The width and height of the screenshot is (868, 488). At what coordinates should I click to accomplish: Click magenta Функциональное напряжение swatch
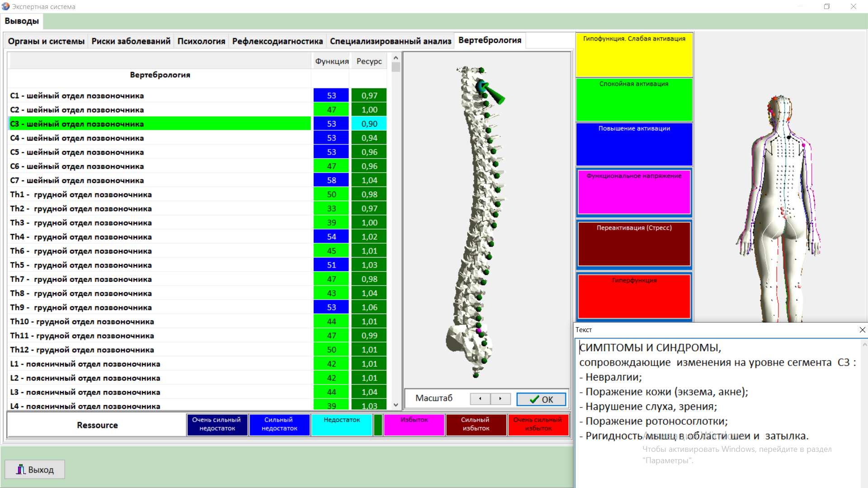(x=634, y=192)
